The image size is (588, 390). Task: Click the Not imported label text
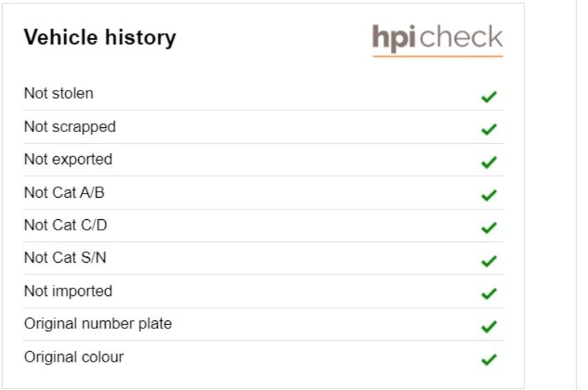(68, 291)
